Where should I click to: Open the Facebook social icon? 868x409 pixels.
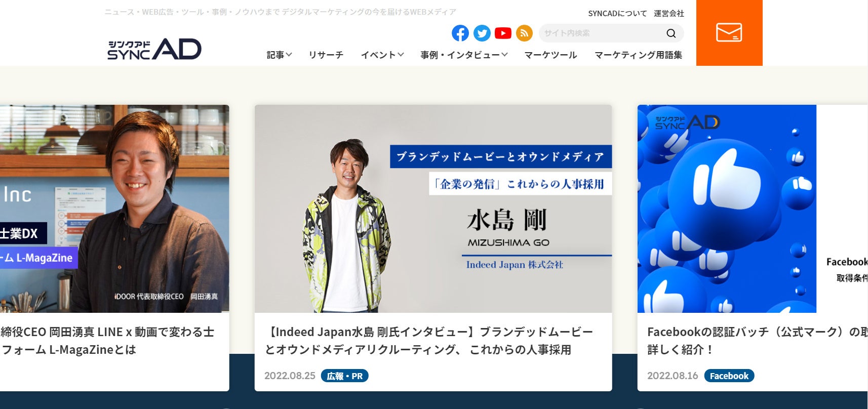460,33
